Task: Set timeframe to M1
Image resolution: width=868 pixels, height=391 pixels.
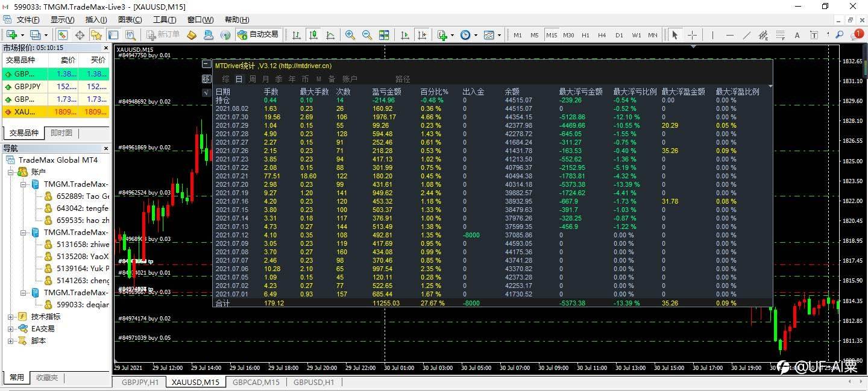Action: pyautogui.click(x=518, y=35)
